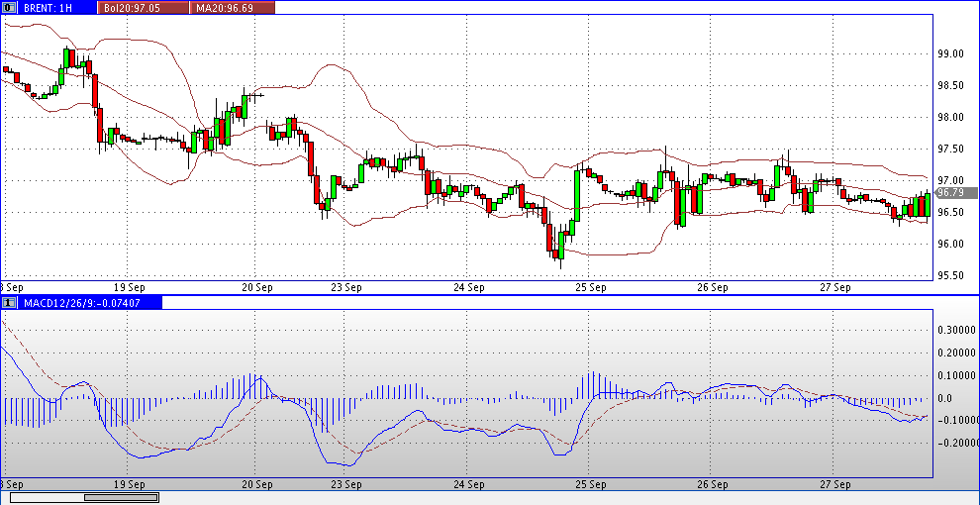Click the 99.00 price axis label

coord(950,53)
